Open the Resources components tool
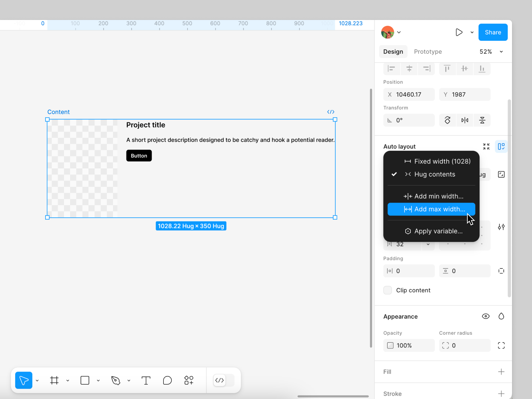Viewport: 532px width, 399px height. [189, 380]
